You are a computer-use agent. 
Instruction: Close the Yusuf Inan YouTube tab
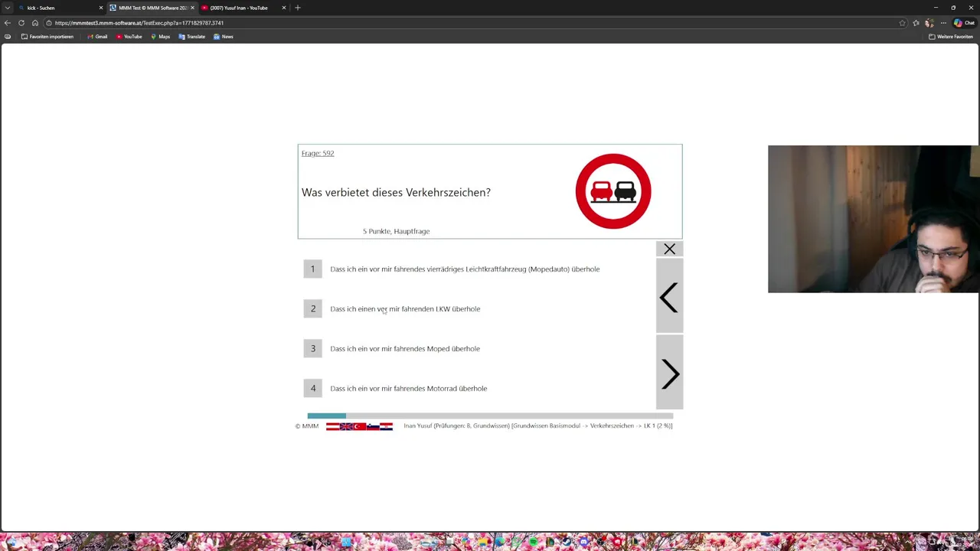pos(283,8)
